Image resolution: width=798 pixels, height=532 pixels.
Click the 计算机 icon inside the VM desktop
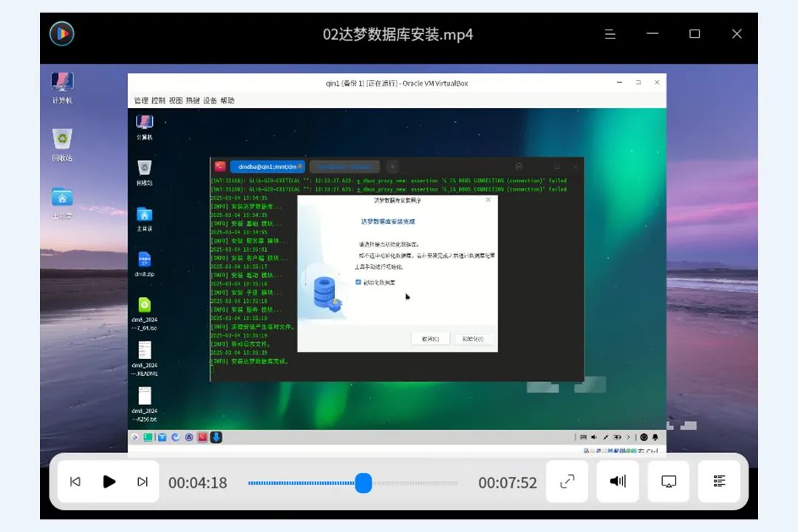pos(145,127)
